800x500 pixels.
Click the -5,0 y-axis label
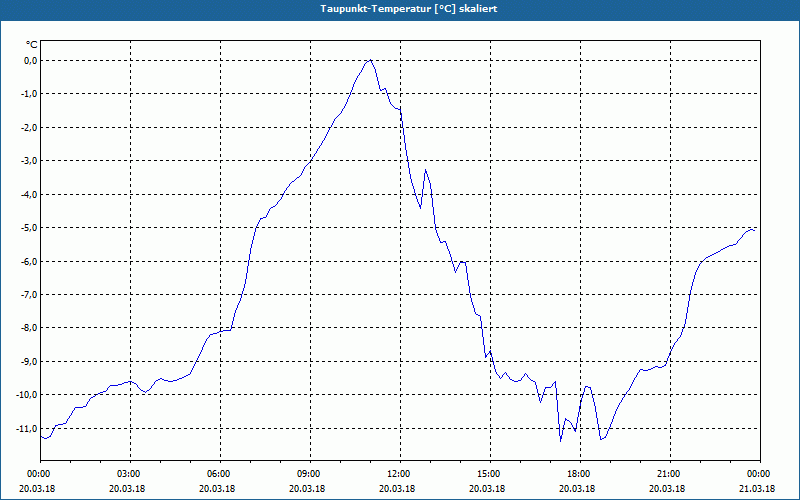[29, 228]
